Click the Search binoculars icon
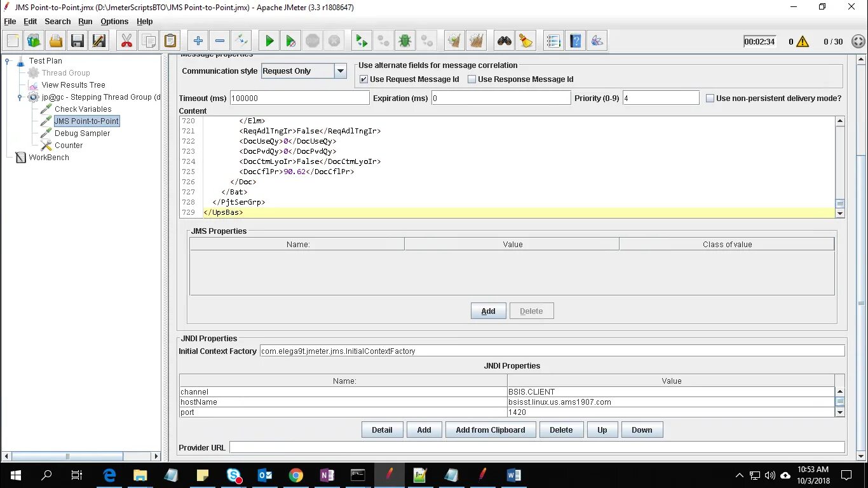The width and height of the screenshot is (868, 488). [505, 41]
